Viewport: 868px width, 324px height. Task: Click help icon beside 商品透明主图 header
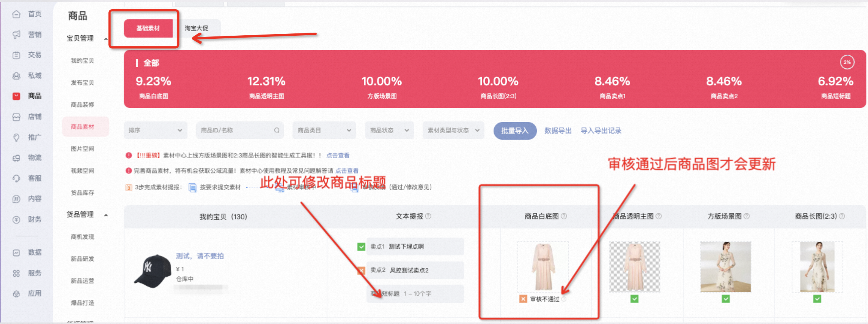[659, 216]
